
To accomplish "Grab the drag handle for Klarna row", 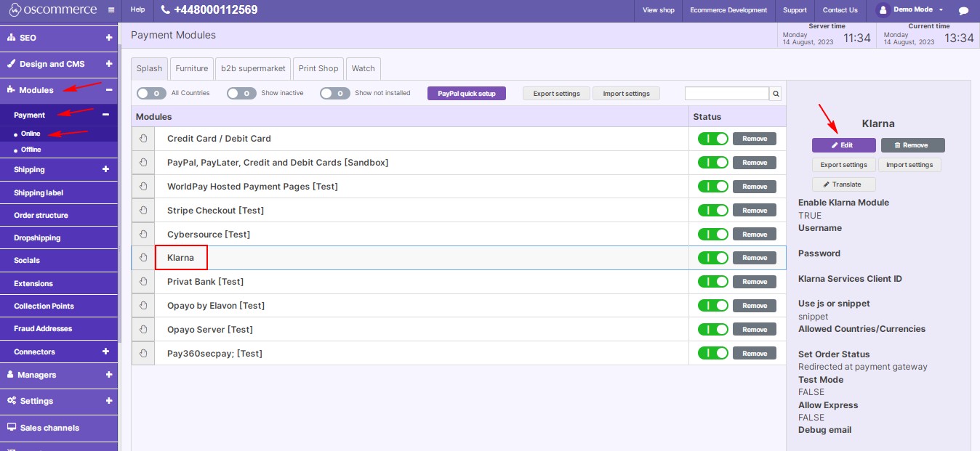I will (143, 258).
